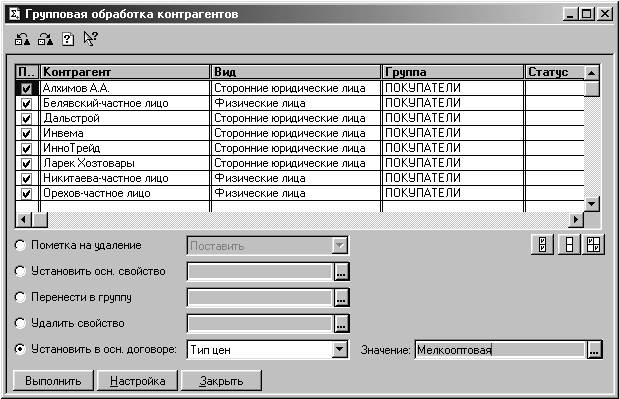Click the vertical scrollbar thumb
The height and width of the screenshot is (399, 619).
coord(591,88)
